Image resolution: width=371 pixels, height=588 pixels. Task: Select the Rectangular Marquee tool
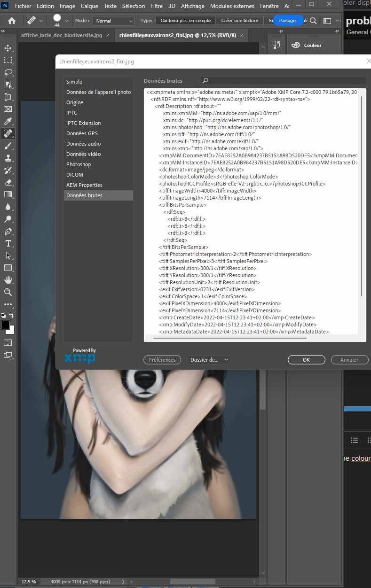pos(8,60)
